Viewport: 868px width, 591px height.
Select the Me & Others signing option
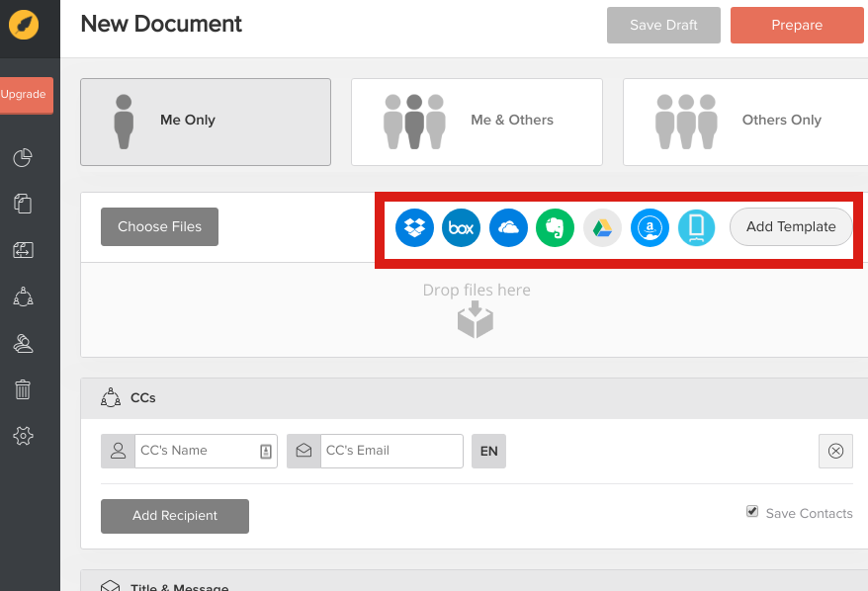(x=477, y=122)
